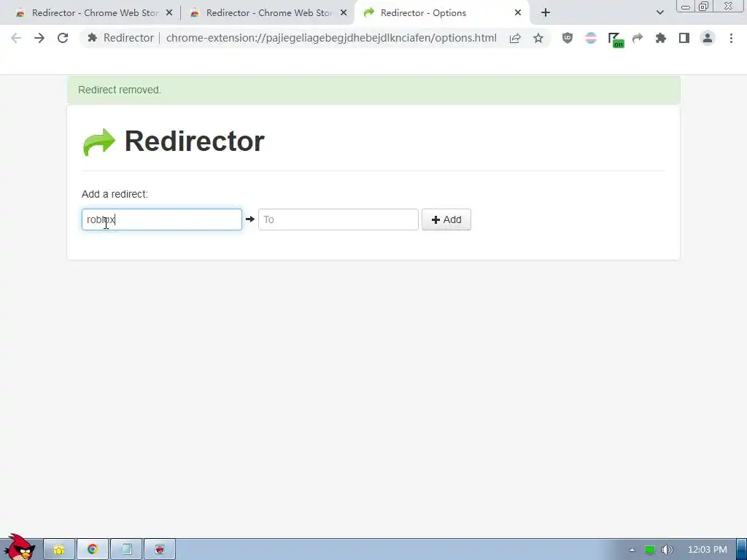Open the file explorer taskbar icon
Viewport: 747px width, 560px height.
(59, 550)
